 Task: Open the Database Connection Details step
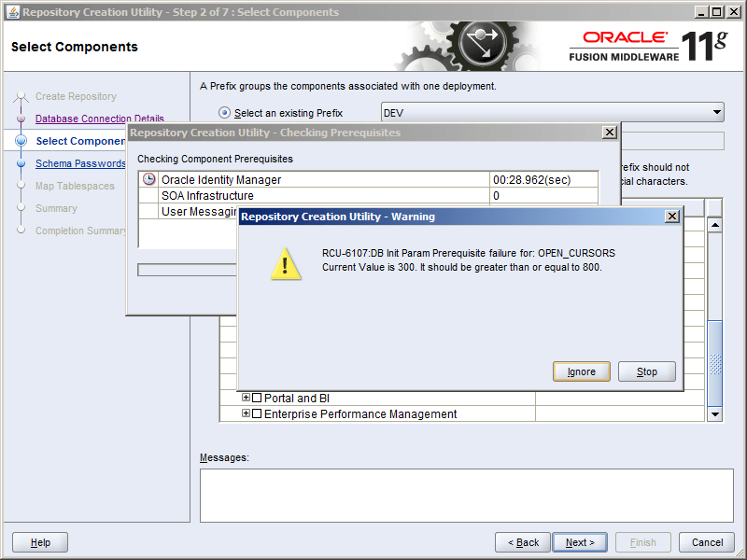100,119
